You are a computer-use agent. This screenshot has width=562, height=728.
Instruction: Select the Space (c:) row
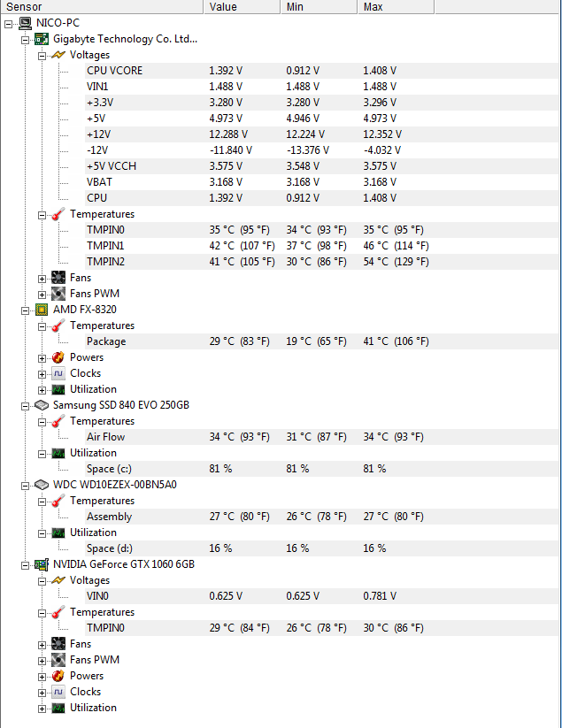(321, 469)
